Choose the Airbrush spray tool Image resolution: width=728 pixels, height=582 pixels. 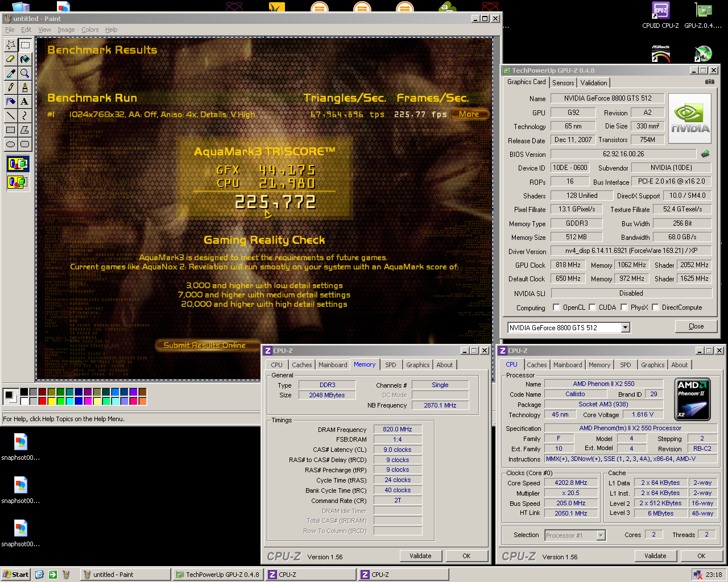(11, 102)
